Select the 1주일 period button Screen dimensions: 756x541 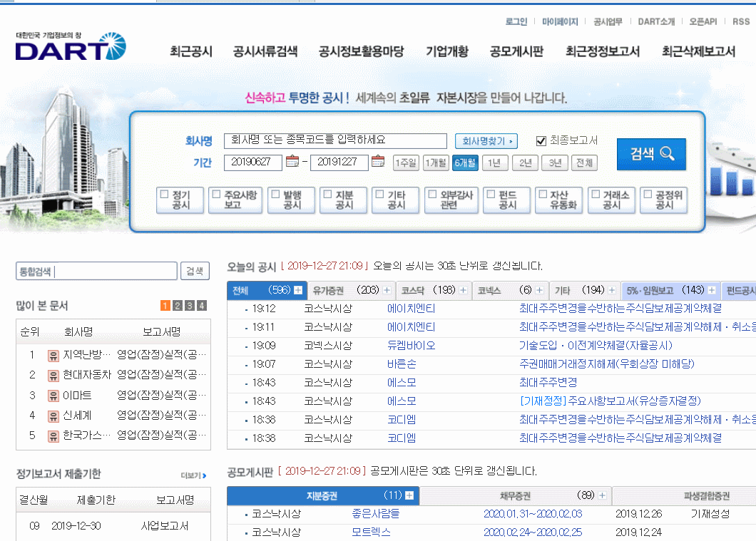406,163
